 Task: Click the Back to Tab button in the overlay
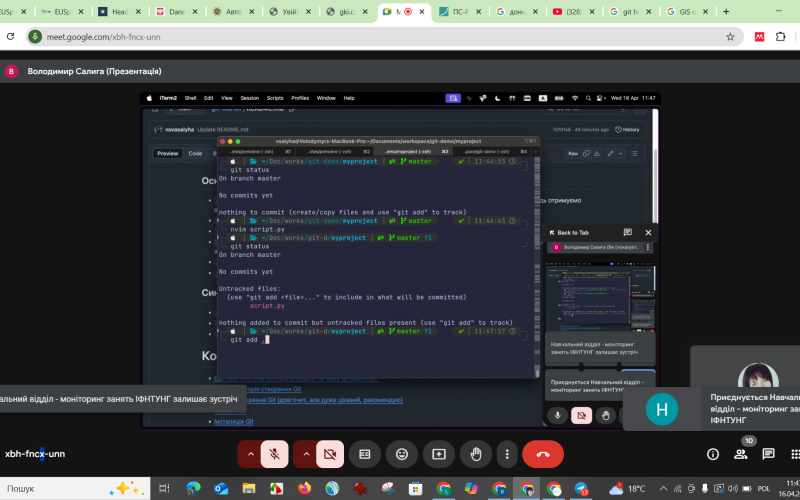(x=569, y=233)
